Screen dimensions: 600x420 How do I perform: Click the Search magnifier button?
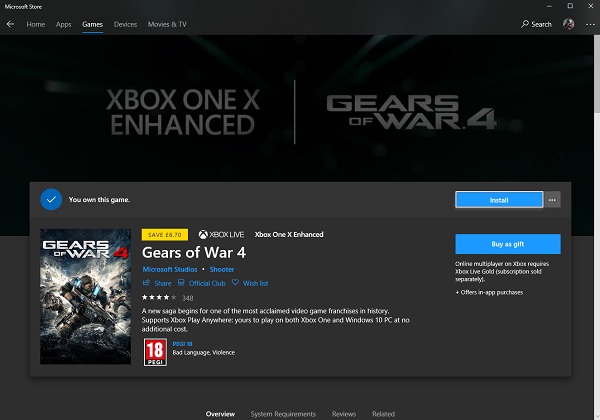point(536,24)
